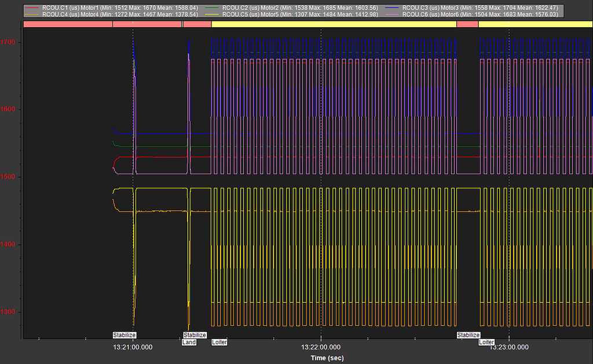Select the first Stabilize flight mode label

coord(123,334)
